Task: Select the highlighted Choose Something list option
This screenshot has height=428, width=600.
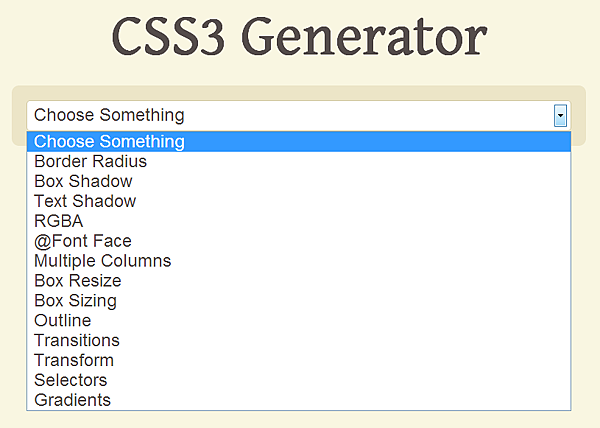Action: tap(110, 142)
